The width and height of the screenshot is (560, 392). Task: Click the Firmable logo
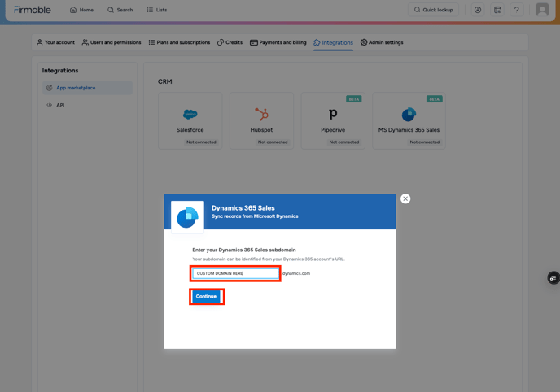pos(32,10)
